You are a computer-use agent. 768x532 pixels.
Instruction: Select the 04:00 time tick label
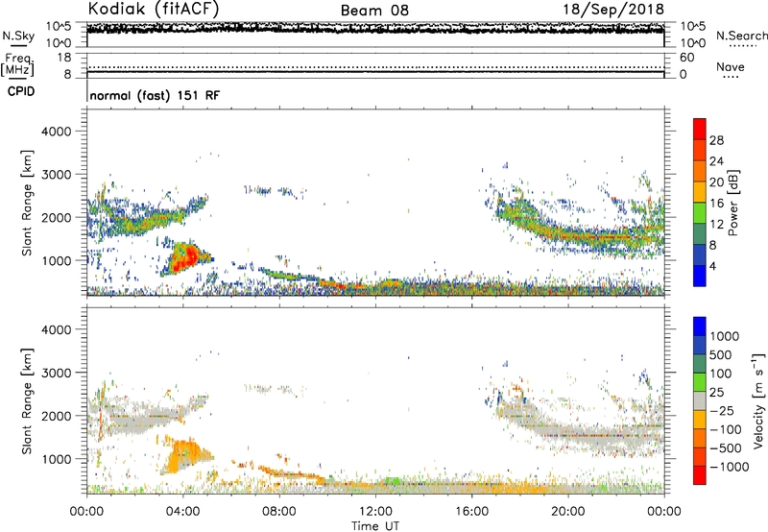pyautogui.click(x=183, y=512)
